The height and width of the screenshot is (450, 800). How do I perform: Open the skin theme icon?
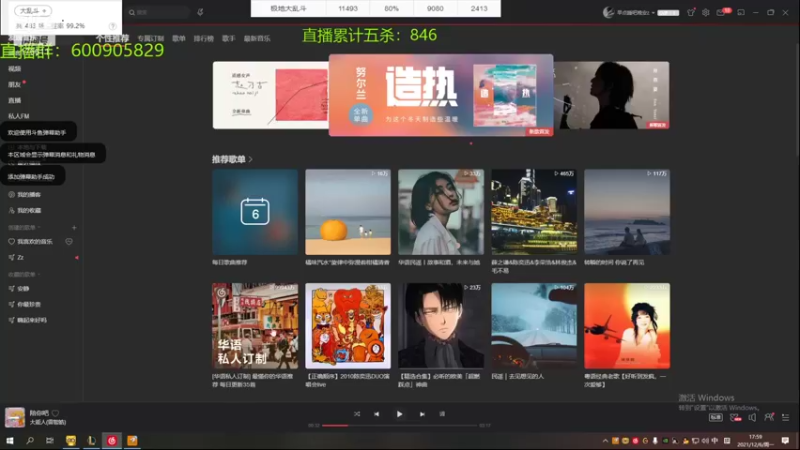coord(691,12)
